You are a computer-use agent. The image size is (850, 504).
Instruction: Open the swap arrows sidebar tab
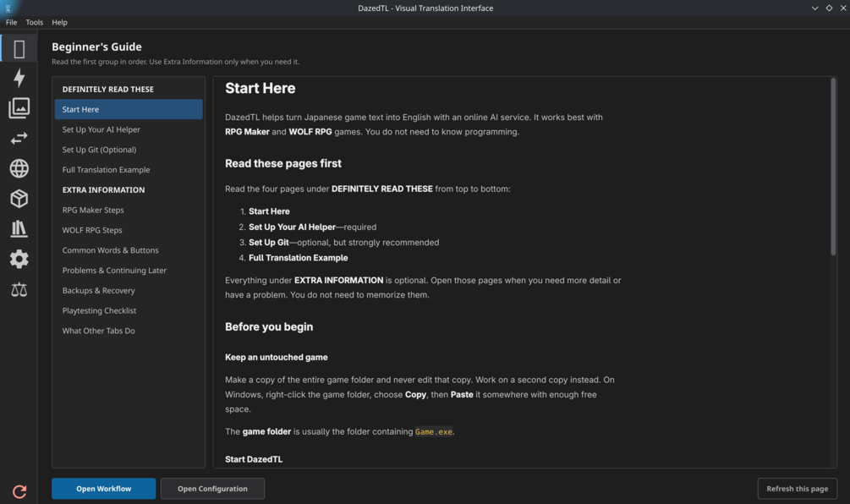(19, 138)
